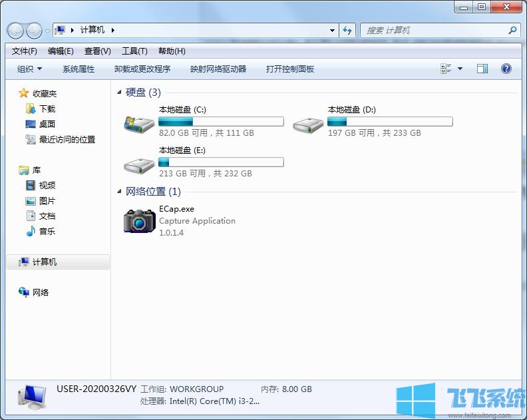527x420 pixels.
Task: Collapse the 硬盘 (3) group
Action: click(x=119, y=93)
